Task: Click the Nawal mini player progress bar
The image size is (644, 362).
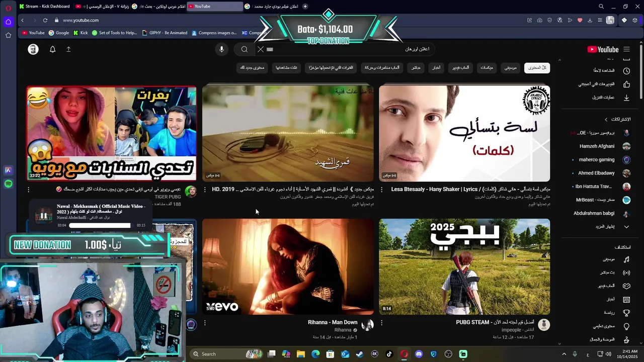Action: click(100, 225)
